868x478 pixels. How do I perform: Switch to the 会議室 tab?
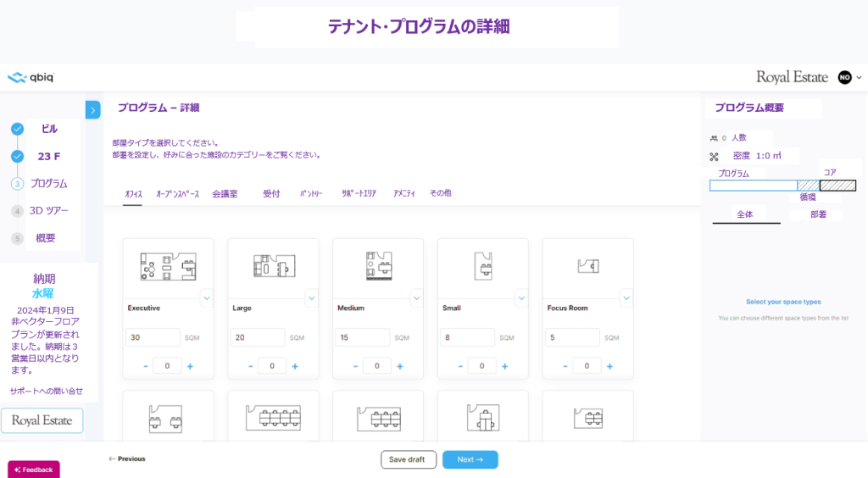tap(225, 193)
